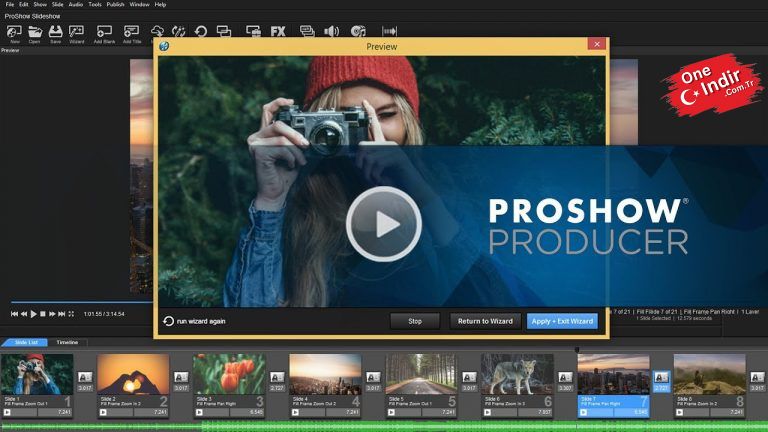This screenshot has width=768, height=432.
Task: Select the Slide 8 hilltop thumbnail
Action: [709, 374]
